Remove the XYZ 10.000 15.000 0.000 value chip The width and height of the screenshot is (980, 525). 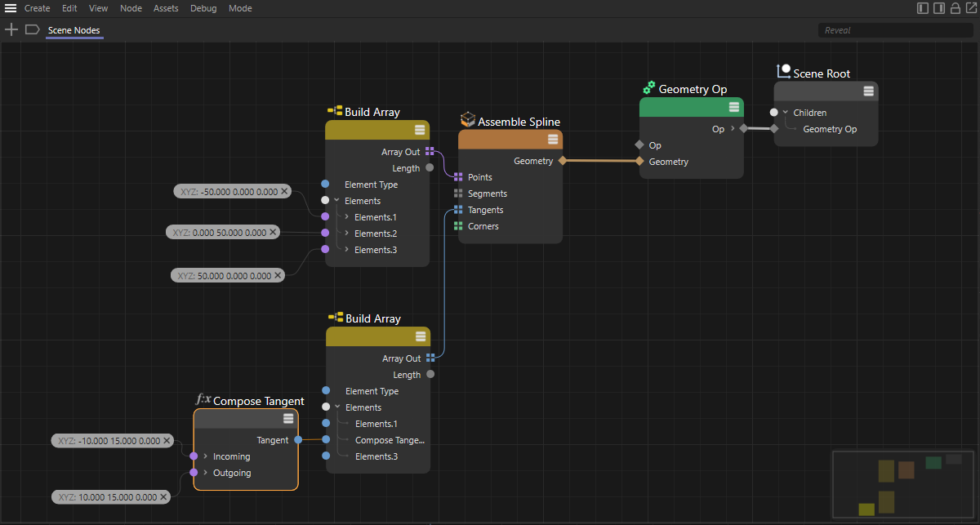(163, 496)
